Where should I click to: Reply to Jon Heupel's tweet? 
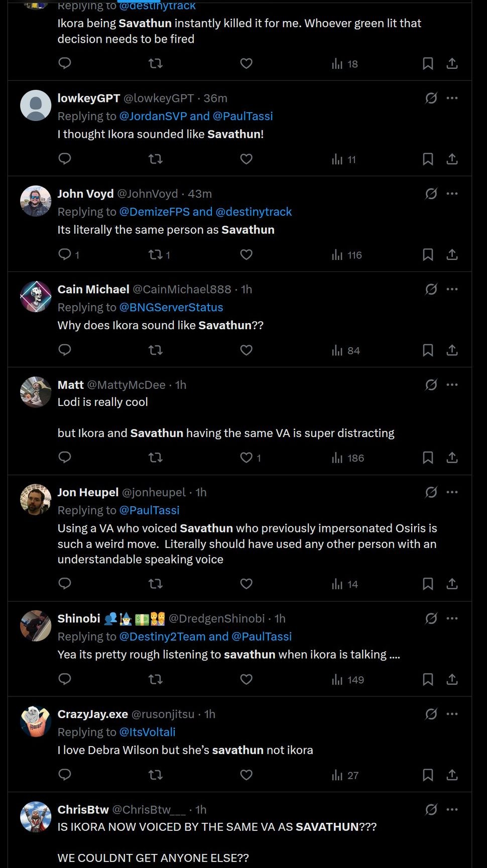(65, 584)
